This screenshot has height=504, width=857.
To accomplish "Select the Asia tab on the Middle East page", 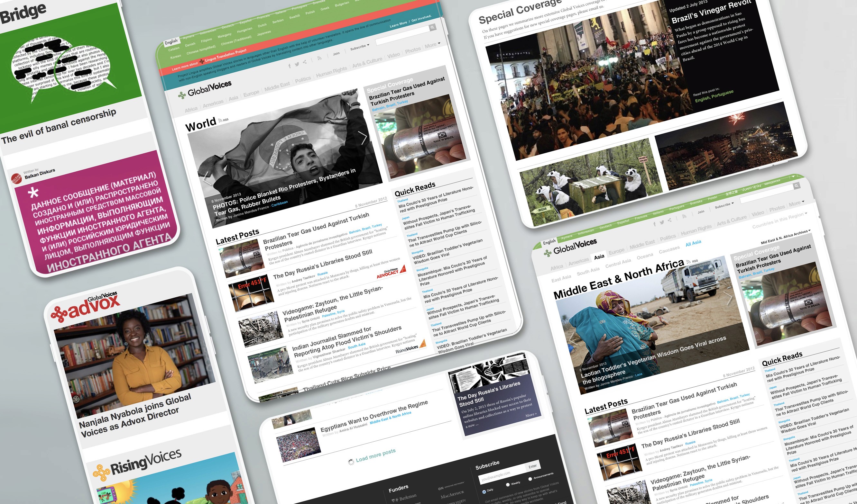I will point(599,257).
